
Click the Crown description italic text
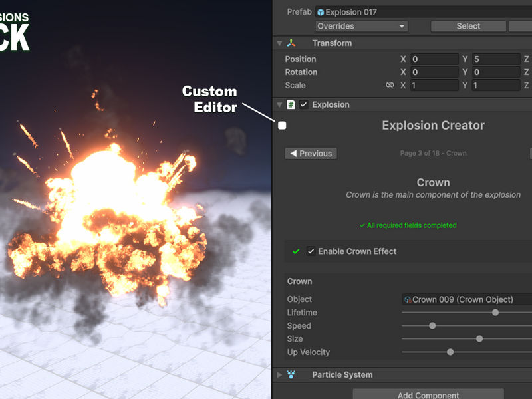[433, 194]
